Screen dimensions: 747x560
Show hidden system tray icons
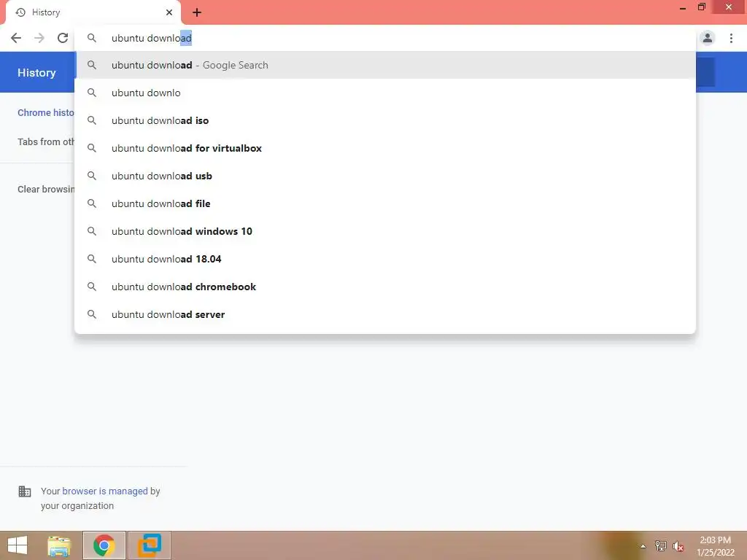pyautogui.click(x=643, y=546)
